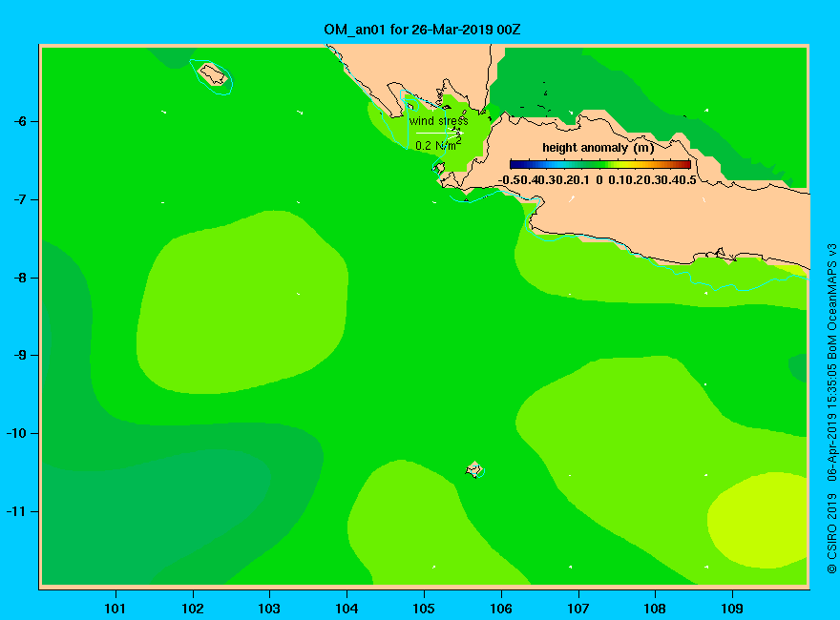Click the longitude label 102
Viewport: 840px width, 620px height.
(x=192, y=609)
